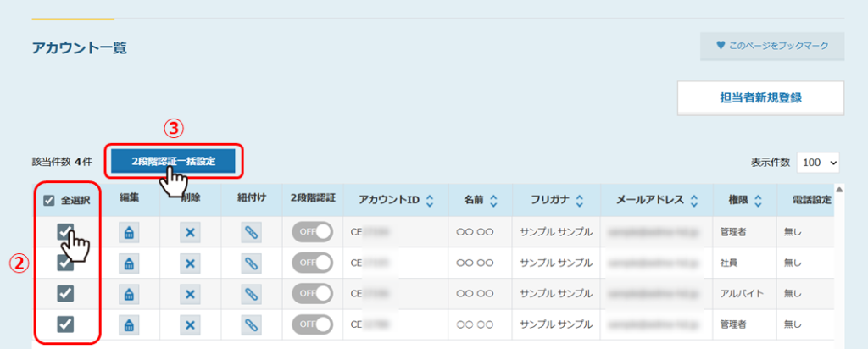Click the edit icon for the アルバイト row
This screenshot has height=349, width=868.
[x=128, y=294]
